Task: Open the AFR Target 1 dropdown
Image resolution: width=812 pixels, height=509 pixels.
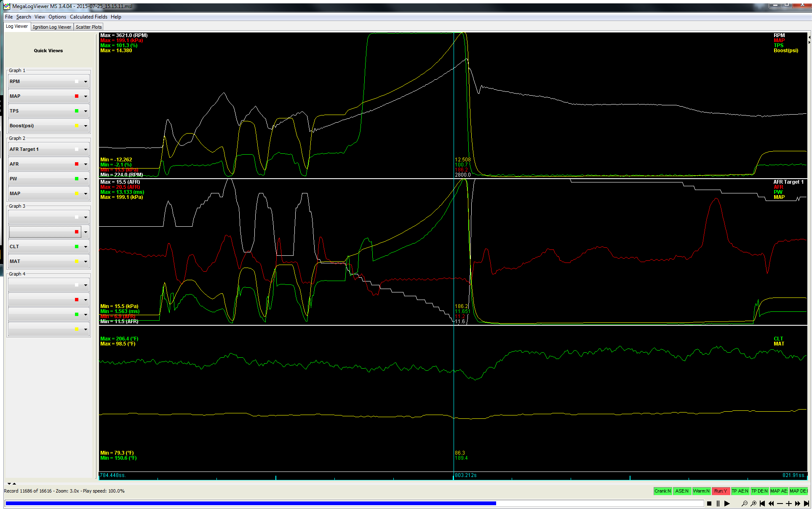Action: pyautogui.click(x=85, y=150)
